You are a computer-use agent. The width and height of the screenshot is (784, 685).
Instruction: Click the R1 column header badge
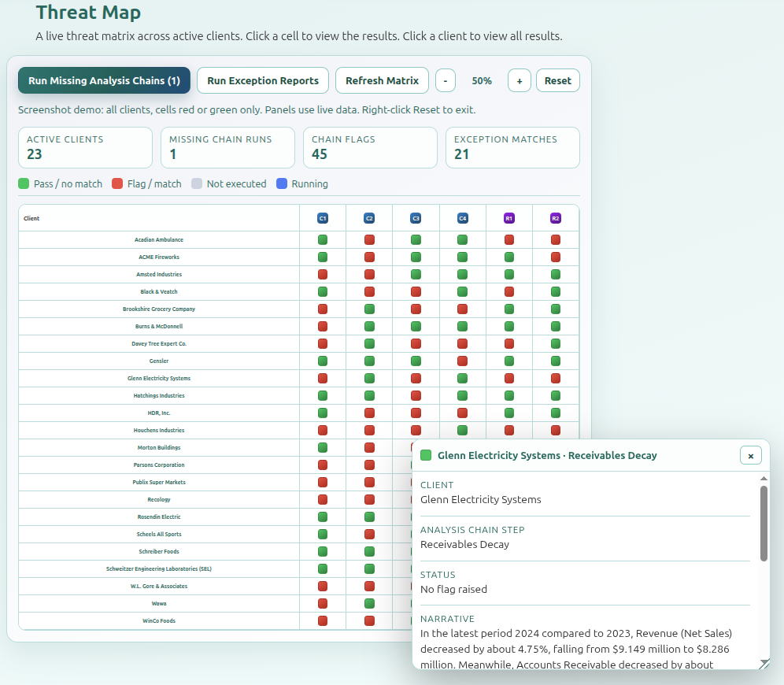[x=509, y=219]
